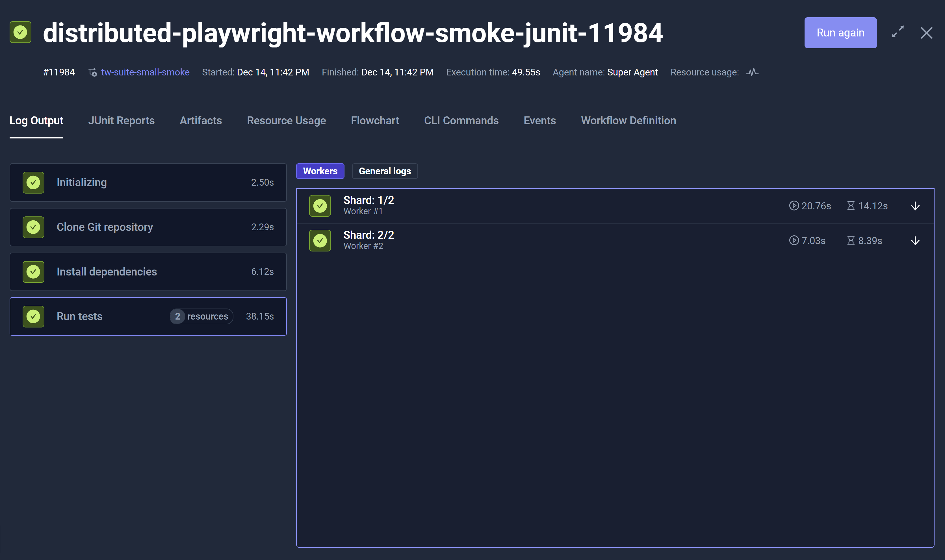Click the hourglass duration icon next to 14.12s
945x560 pixels.
(851, 206)
